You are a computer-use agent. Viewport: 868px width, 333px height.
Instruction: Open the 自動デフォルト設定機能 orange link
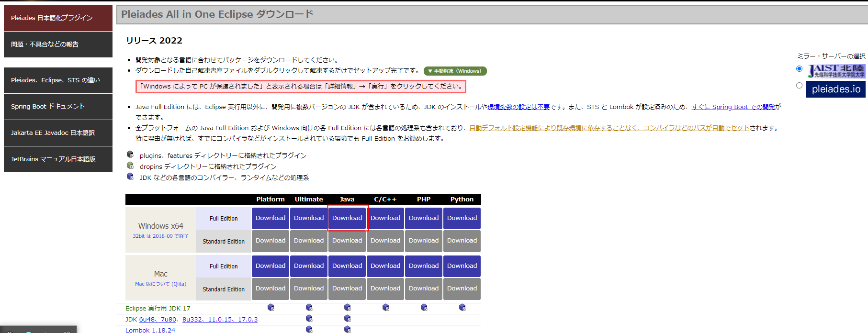pos(609,128)
